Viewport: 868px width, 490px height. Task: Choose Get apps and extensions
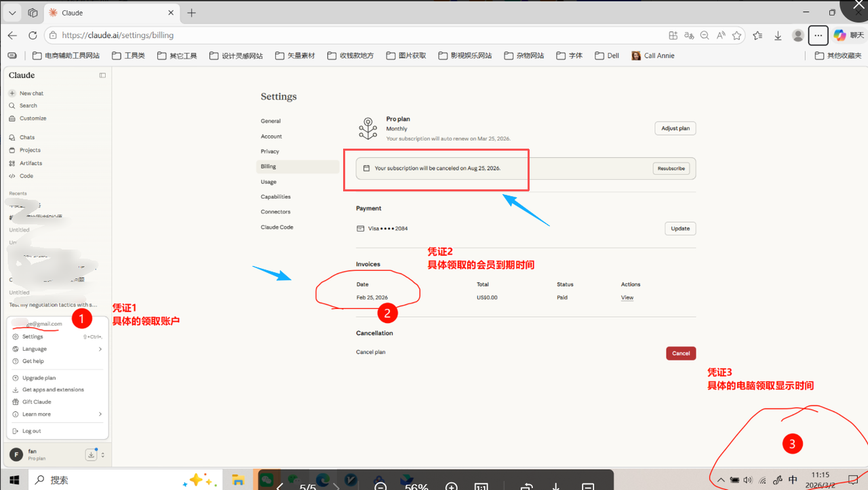point(57,390)
